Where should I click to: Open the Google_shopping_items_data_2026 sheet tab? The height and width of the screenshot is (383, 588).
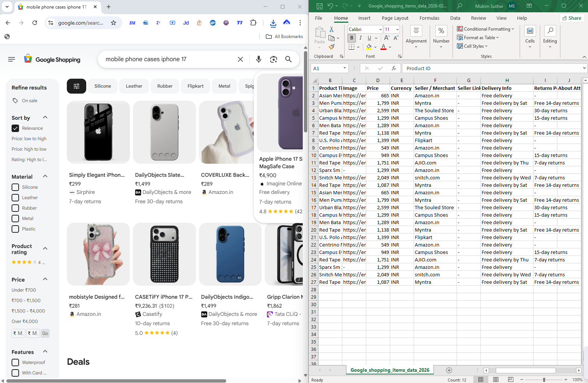tap(390, 370)
